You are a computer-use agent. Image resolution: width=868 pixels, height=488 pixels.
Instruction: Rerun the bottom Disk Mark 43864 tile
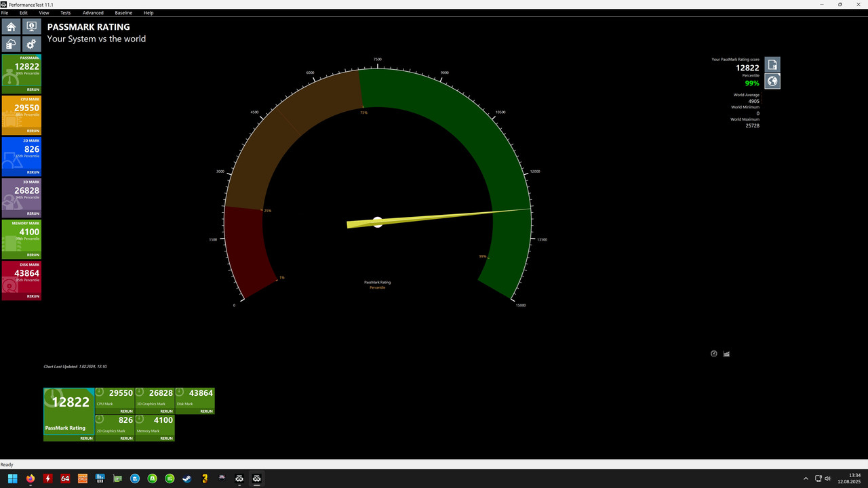click(x=206, y=411)
